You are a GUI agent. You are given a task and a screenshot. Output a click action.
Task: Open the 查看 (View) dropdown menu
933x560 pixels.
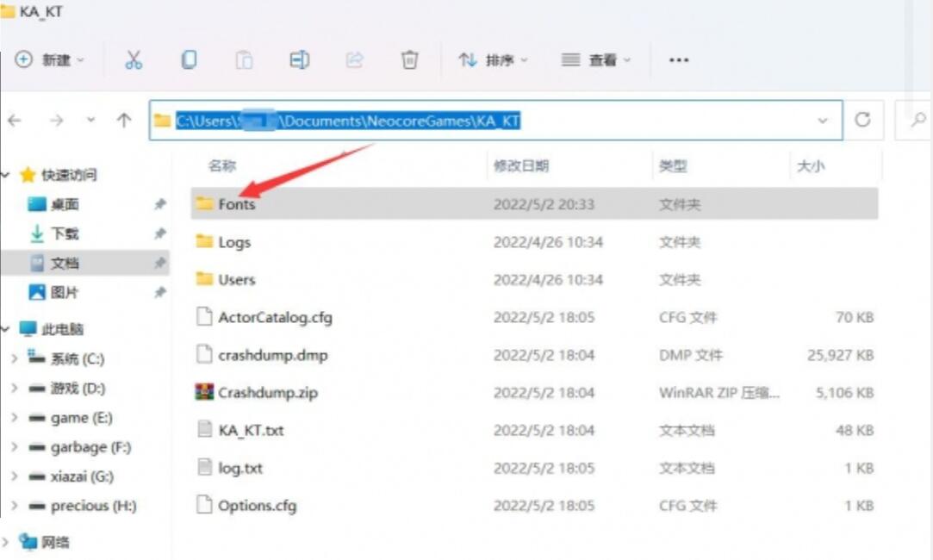pyautogui.click(x=596, y=59)
